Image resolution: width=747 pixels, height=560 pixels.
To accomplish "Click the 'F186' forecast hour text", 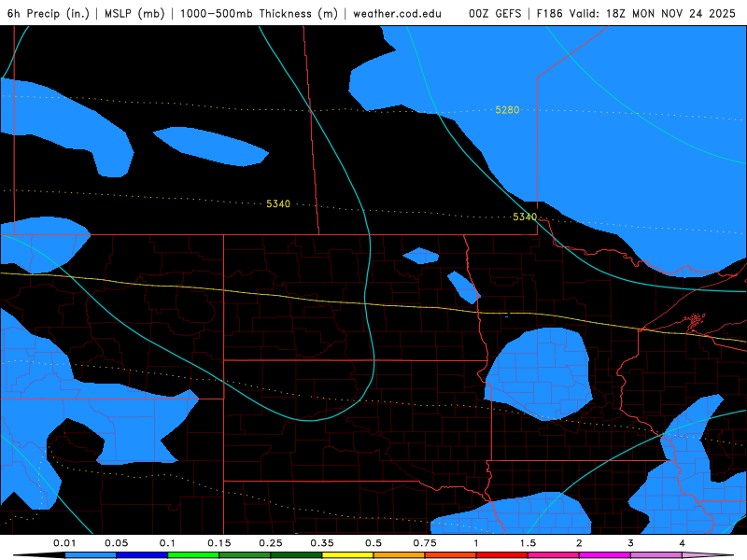I will coord(549,13).
